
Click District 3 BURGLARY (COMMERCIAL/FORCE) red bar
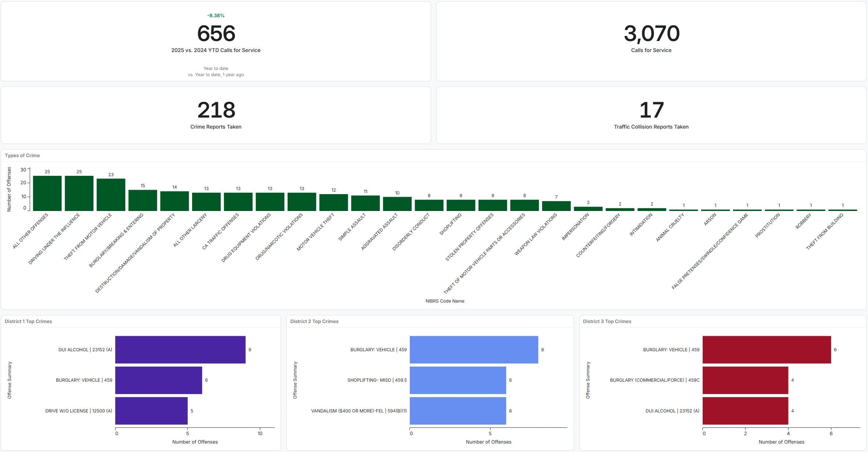(745, 380)
